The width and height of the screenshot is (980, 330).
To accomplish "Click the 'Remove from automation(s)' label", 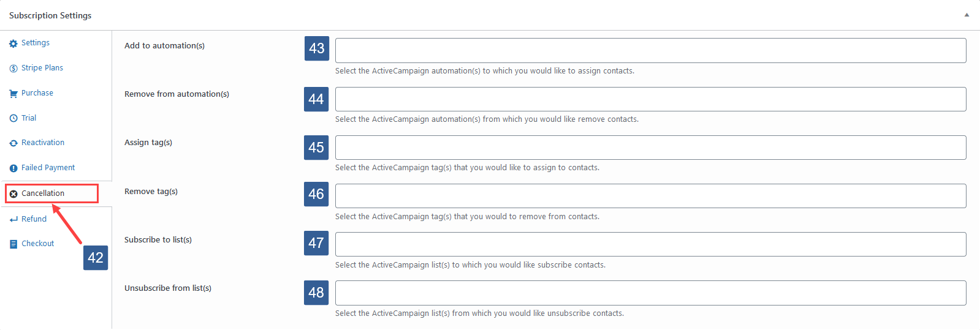I will [177, 94].
